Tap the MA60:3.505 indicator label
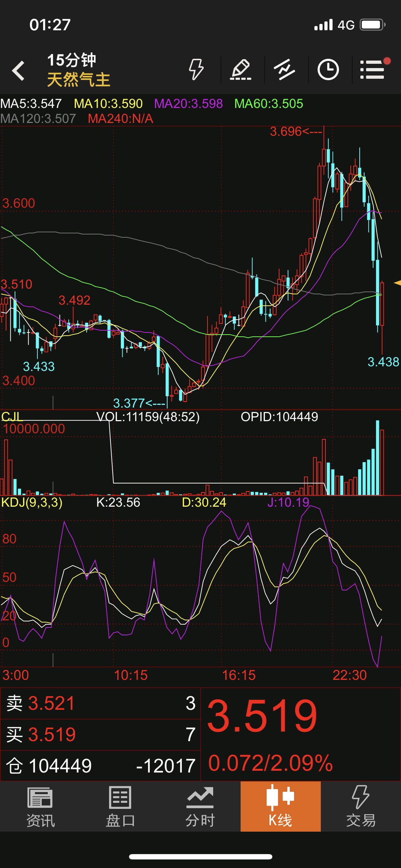401x868 pixels. pos(268,104)
